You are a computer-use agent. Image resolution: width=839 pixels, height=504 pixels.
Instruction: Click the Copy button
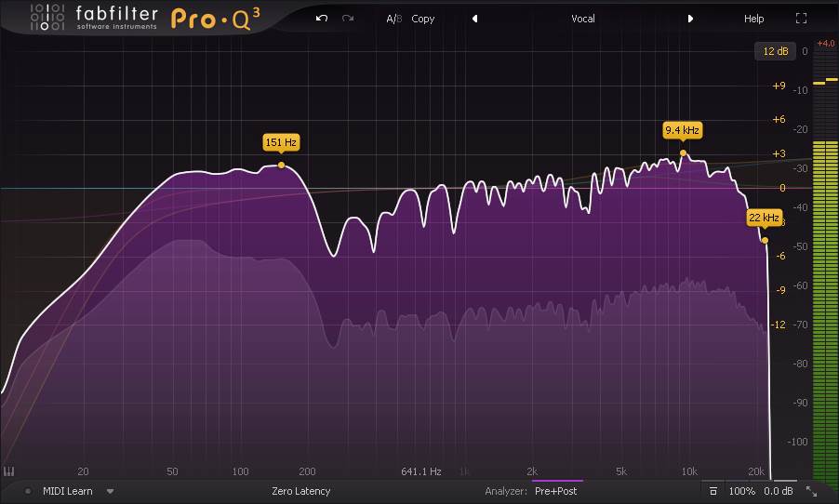[423, 19]
